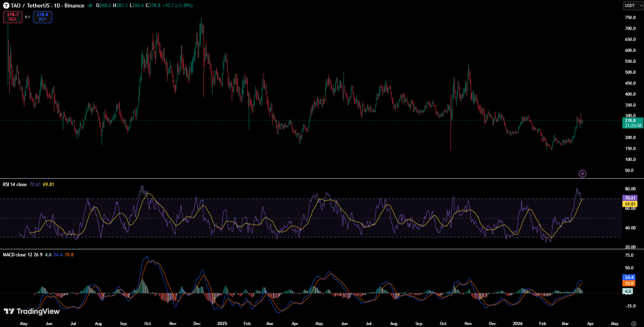
Task: Edit the 0.1 order quantity field
Action: [27, 17]
